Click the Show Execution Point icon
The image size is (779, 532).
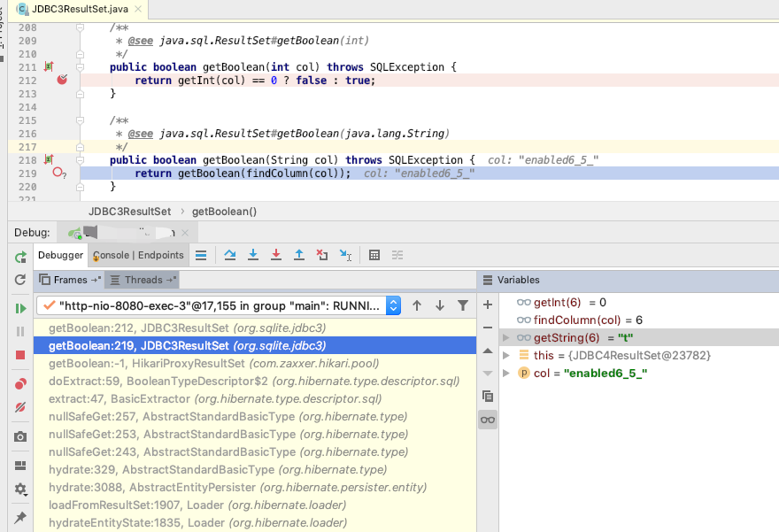pyautogui.click(x=201, y=255)
